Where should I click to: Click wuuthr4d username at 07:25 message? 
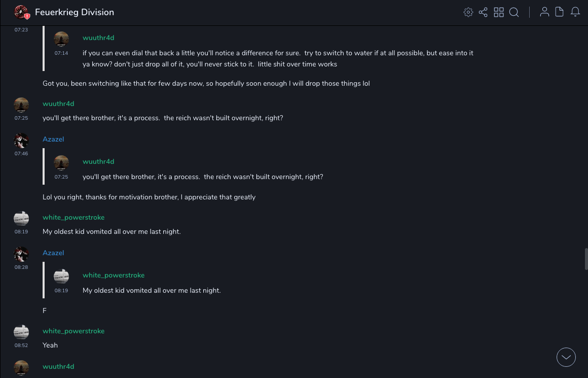click(58, 104)
